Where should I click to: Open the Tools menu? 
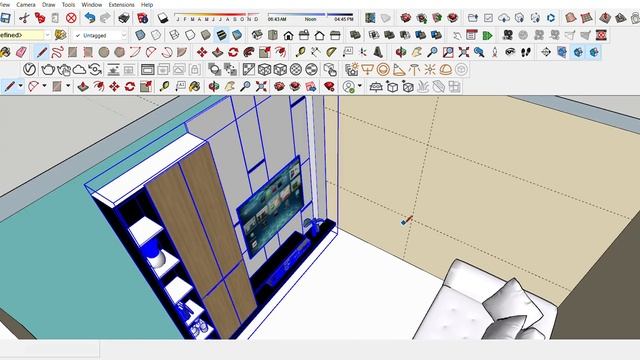(x=68, y=4)
